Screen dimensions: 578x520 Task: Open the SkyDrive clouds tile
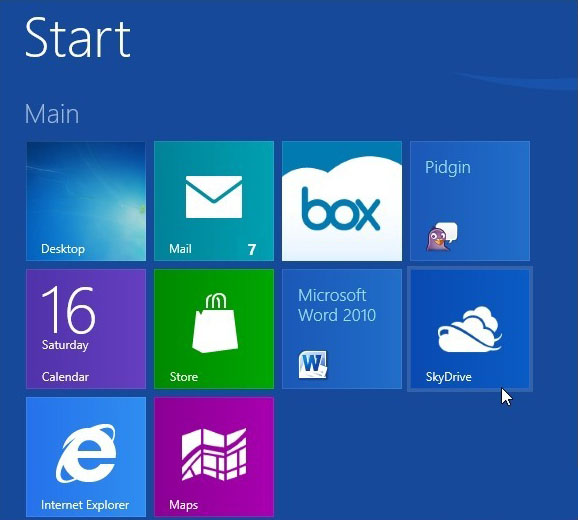[470, 329]
